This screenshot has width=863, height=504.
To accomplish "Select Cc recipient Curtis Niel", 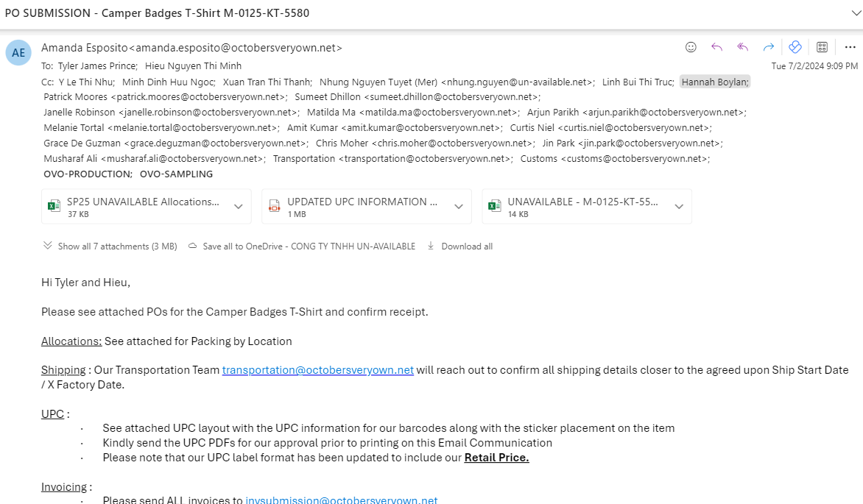I will tap(610, 127).
